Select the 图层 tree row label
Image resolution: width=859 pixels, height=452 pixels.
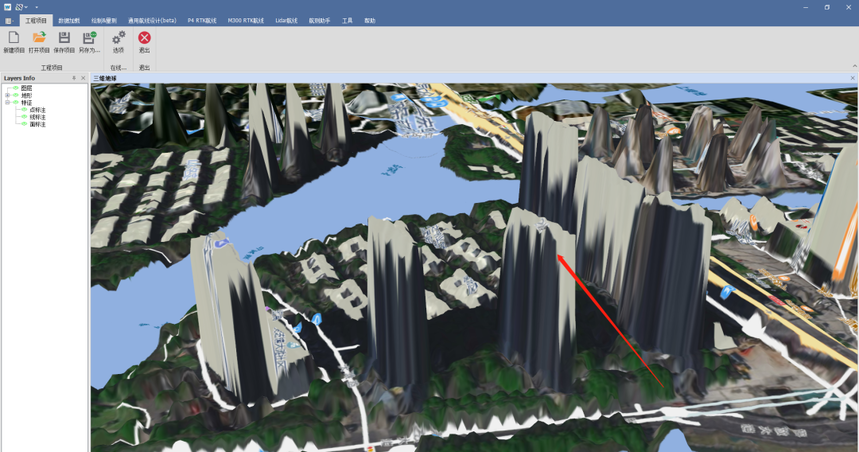coord(26,88)
